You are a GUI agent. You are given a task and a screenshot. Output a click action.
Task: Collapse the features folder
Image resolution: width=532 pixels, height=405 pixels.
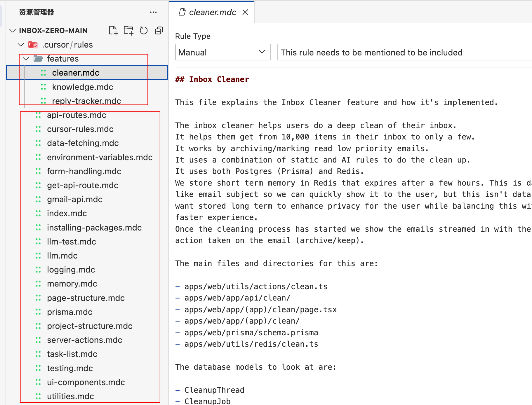(26, 58)
